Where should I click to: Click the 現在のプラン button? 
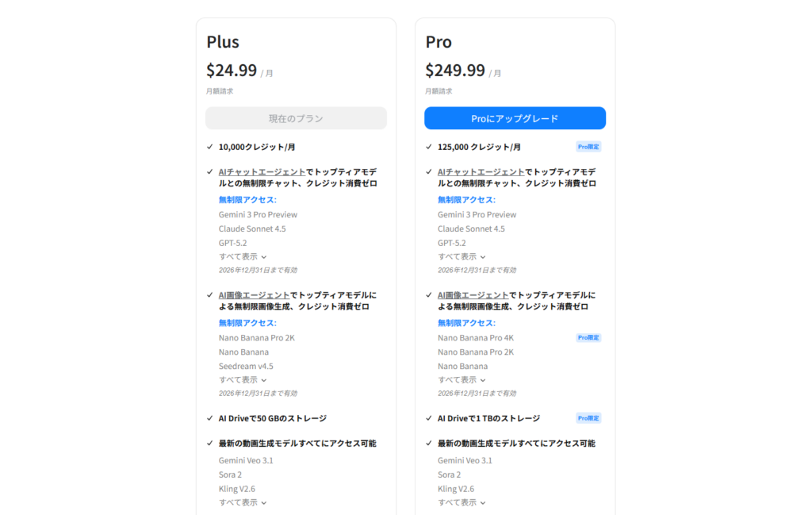[296, 117]
